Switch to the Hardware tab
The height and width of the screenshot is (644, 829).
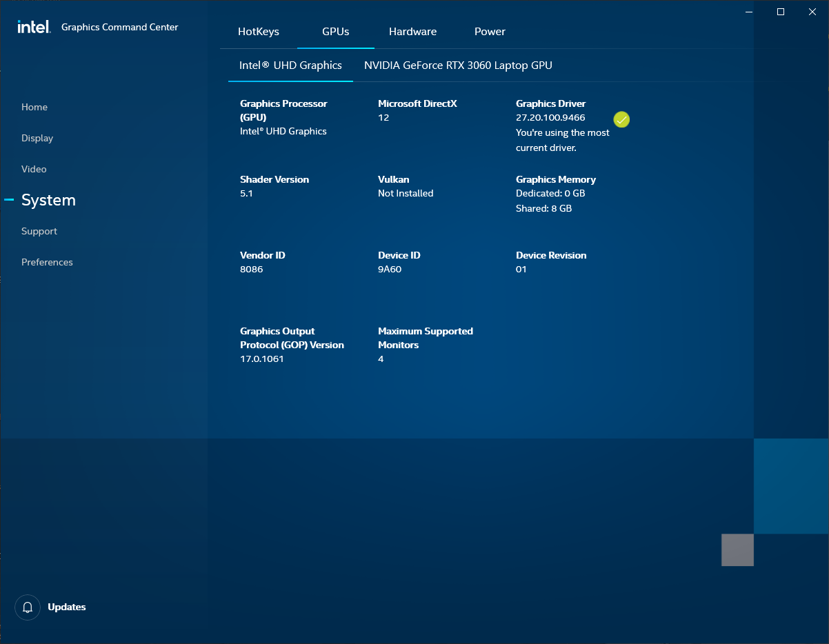coord(412,32)
